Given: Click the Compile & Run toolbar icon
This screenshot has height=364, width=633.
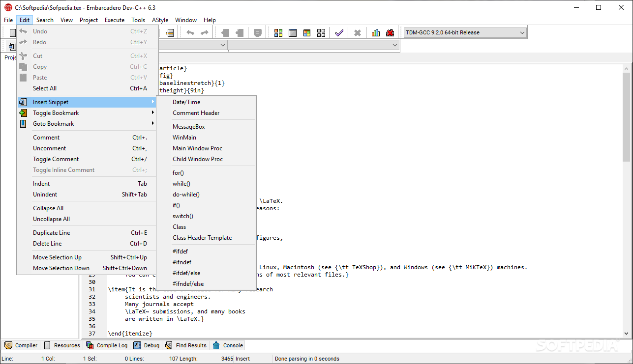Looking at the screenshot, I should coord(307,33).
